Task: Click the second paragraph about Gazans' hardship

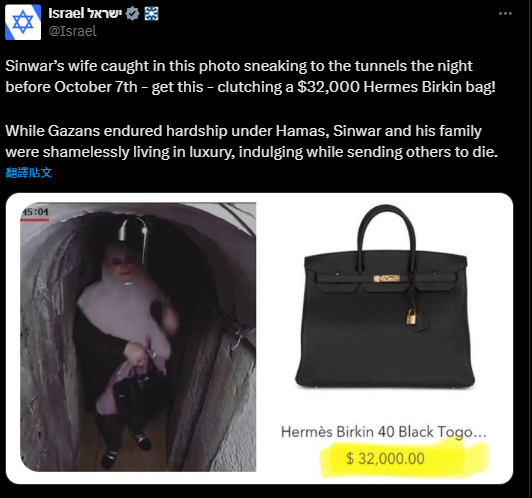Action: (251, 141)
